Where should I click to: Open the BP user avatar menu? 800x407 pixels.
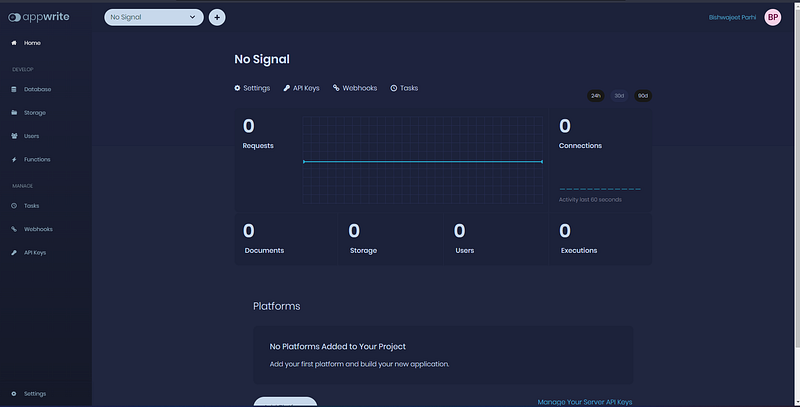point(772,17)
